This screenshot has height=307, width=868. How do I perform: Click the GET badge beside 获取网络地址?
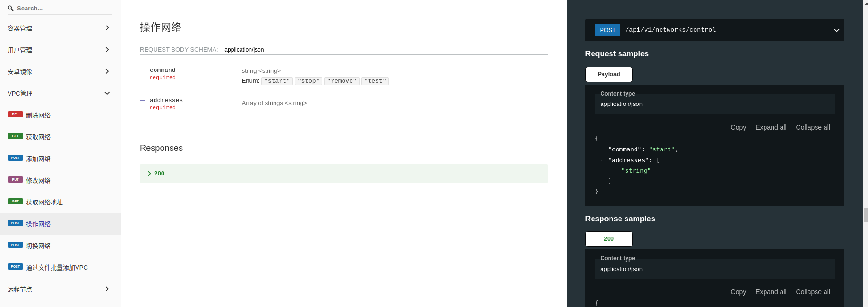[15, 202]
